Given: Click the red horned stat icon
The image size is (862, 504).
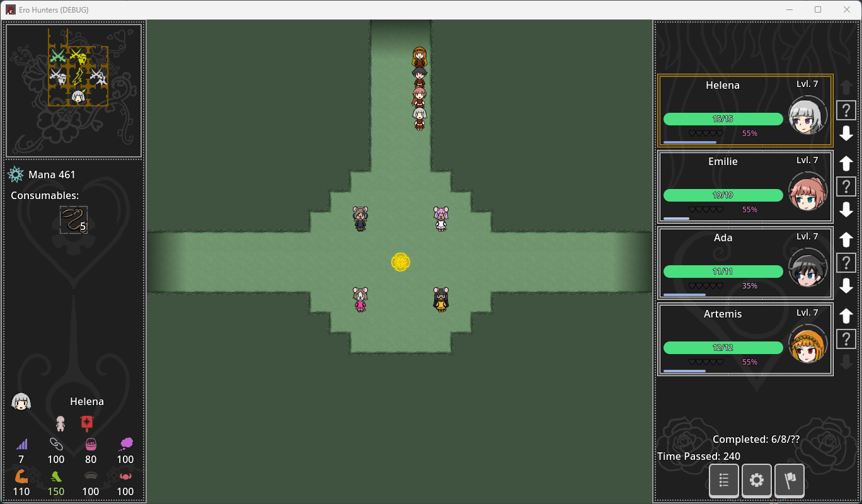Looking at the screenshot, I should [x=125, y=476].
